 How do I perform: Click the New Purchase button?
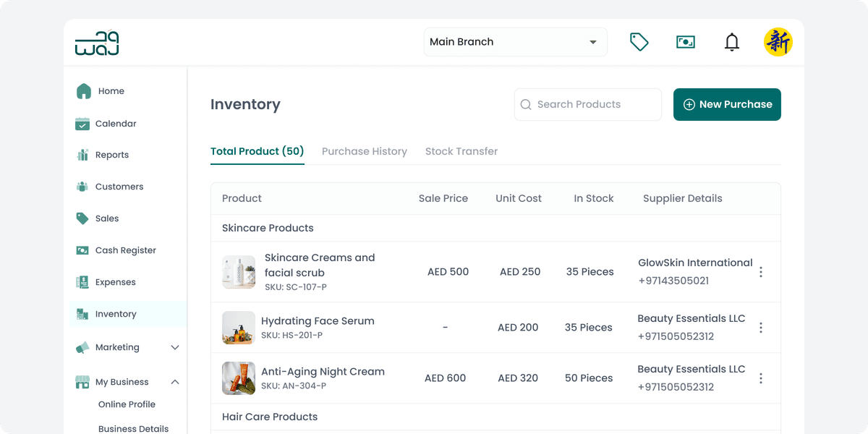coord(727,104)
